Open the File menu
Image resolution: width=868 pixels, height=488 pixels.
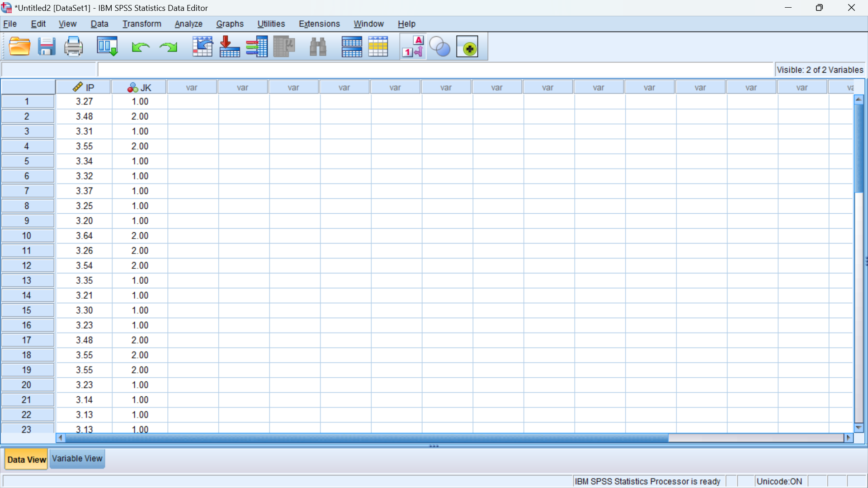point(10,24)
